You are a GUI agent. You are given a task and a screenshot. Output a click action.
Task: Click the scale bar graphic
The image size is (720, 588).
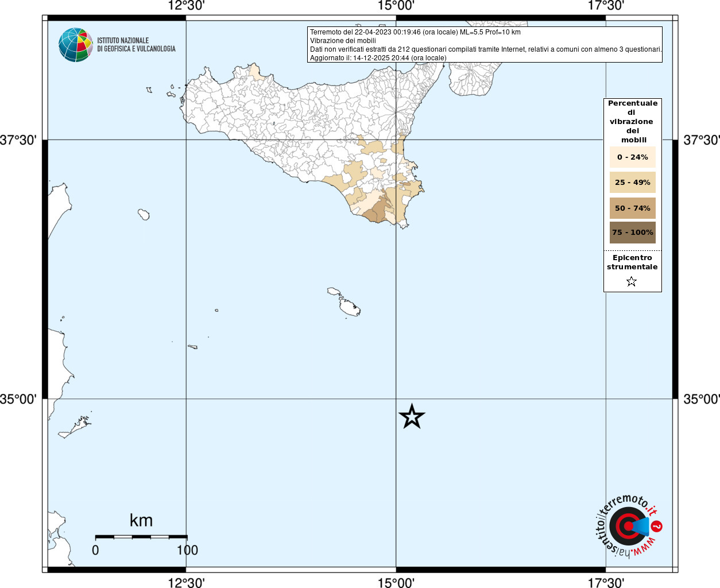point(141,537)
